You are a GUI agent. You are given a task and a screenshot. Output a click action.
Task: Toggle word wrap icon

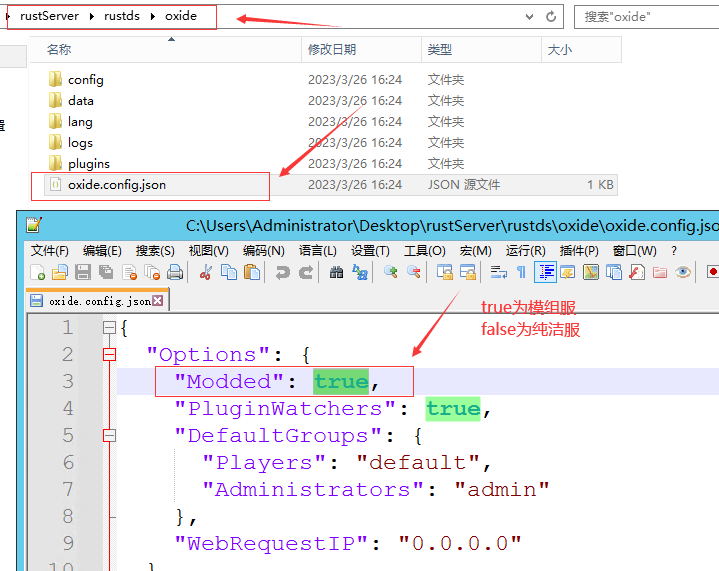point(498,272)
